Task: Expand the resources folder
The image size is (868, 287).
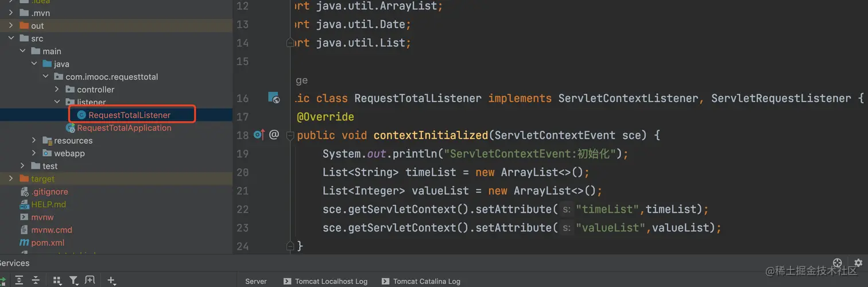Action: click(34, 141)
